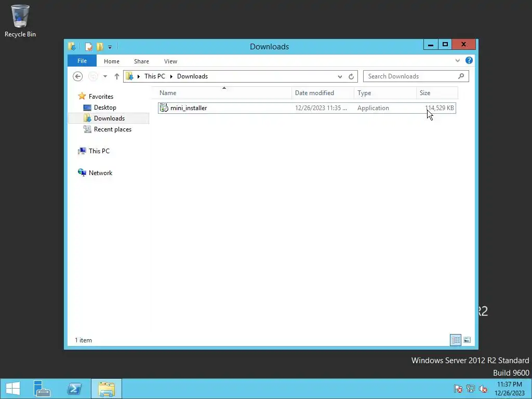532x399 pixels.
Task: Launch PowerShell from the taskbar
Action: [x=74, y=389]
